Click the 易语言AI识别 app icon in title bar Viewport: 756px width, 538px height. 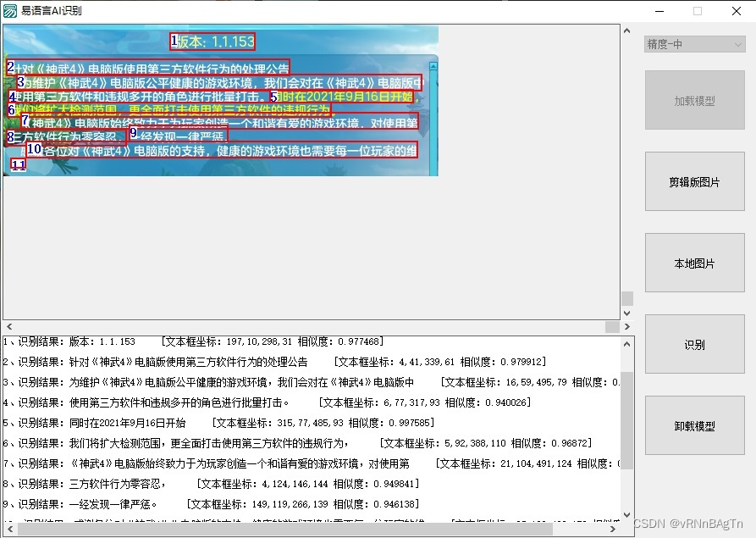coord(10,11)
